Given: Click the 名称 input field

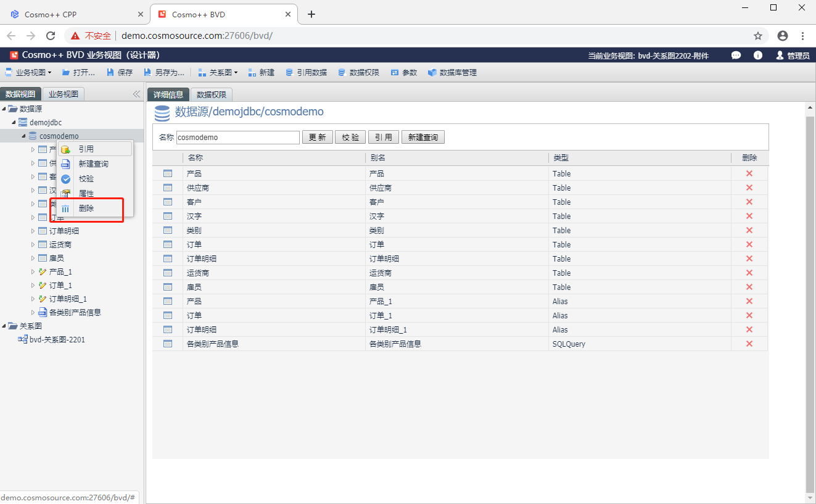Looking at the screenshot, I should [238, 138].
